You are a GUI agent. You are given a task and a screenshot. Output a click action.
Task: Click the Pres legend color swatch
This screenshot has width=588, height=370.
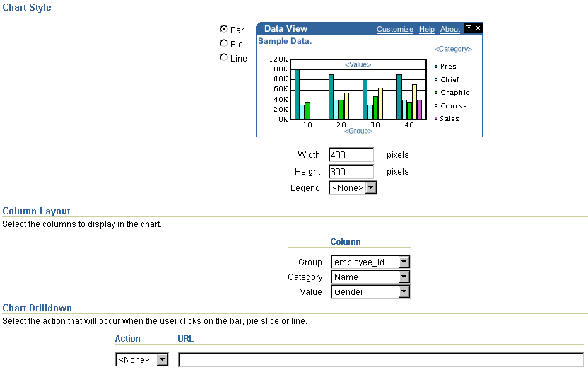click(436, 67)
